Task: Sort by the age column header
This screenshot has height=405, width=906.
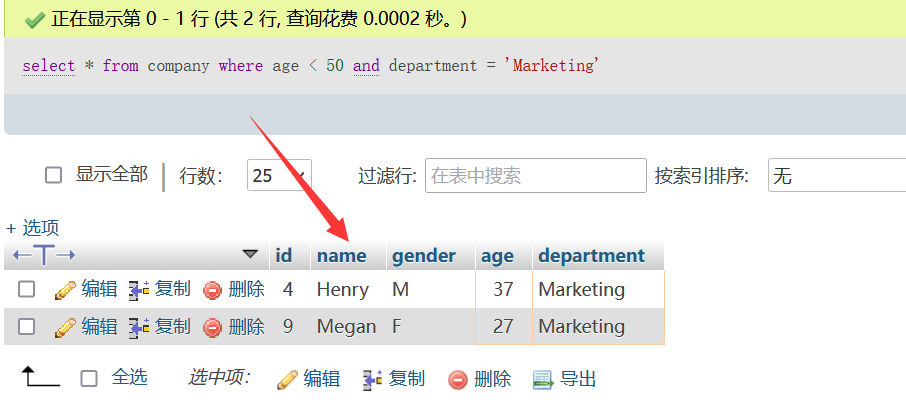Action: point(497,257)
